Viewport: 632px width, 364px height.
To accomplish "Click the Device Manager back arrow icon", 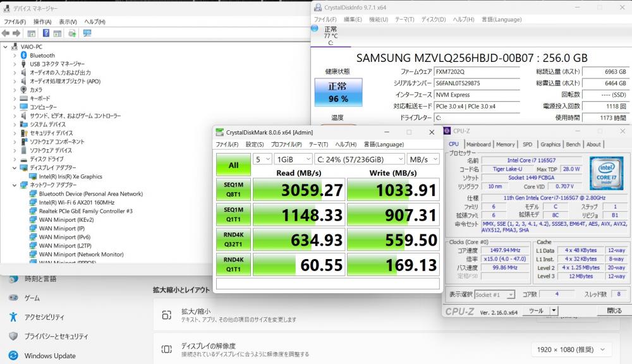I will (6, 33).
